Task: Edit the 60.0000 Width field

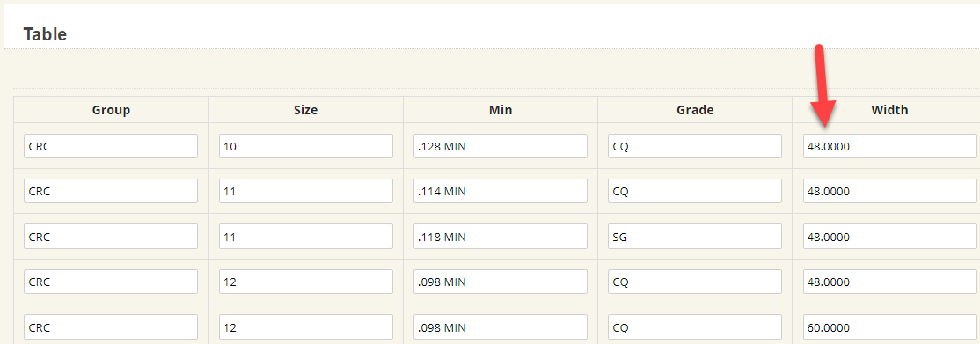Action: 890,327
